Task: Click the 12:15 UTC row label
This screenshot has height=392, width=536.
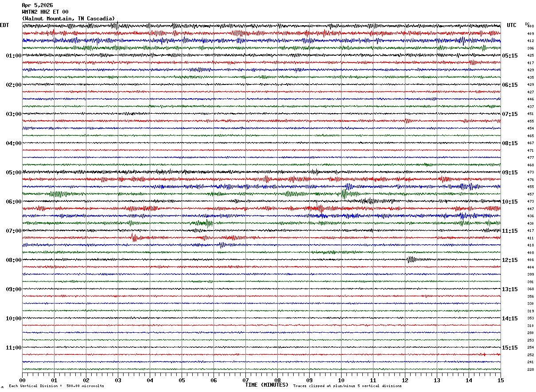Action: tap(509, 260)
